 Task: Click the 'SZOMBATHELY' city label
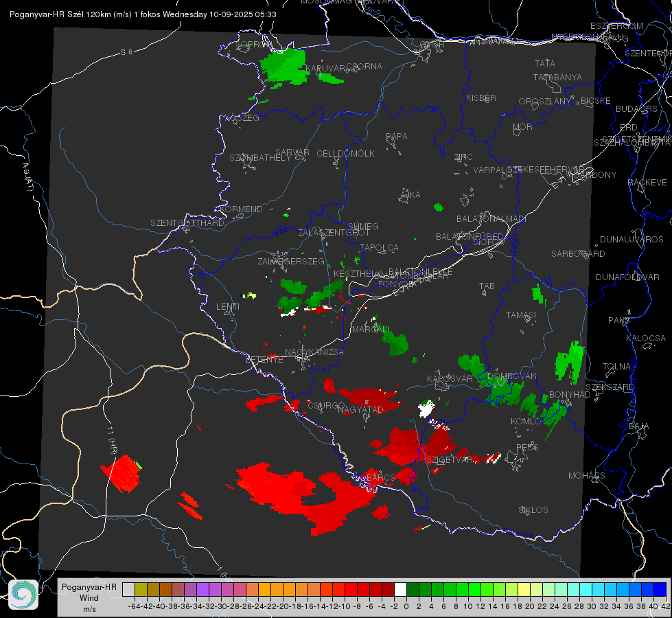point(260,158)
